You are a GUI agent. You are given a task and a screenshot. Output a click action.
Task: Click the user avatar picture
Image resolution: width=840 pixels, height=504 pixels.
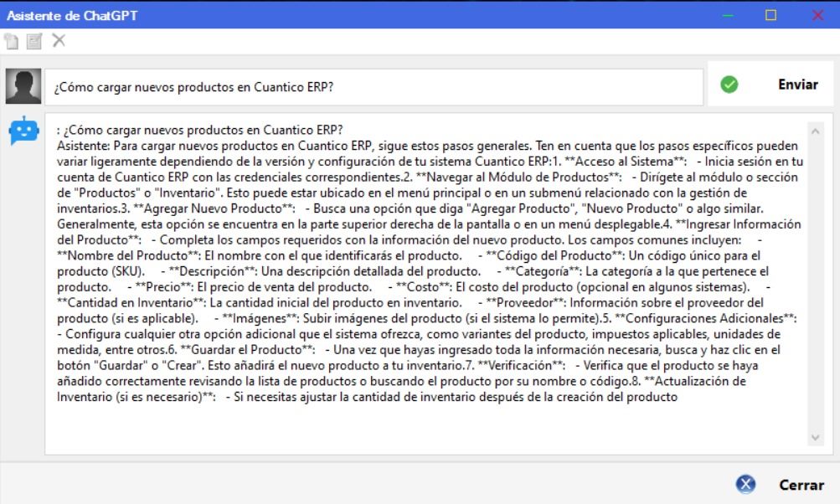23,86
